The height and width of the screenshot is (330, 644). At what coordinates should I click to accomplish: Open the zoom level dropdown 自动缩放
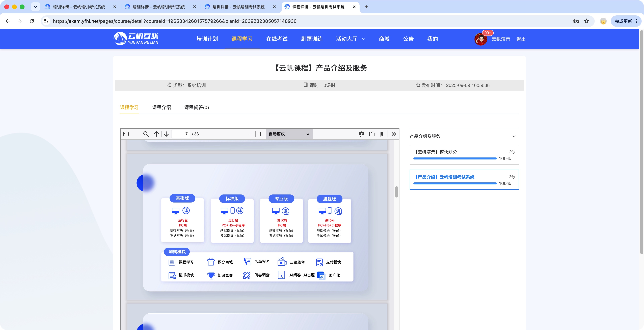[289, 134]
